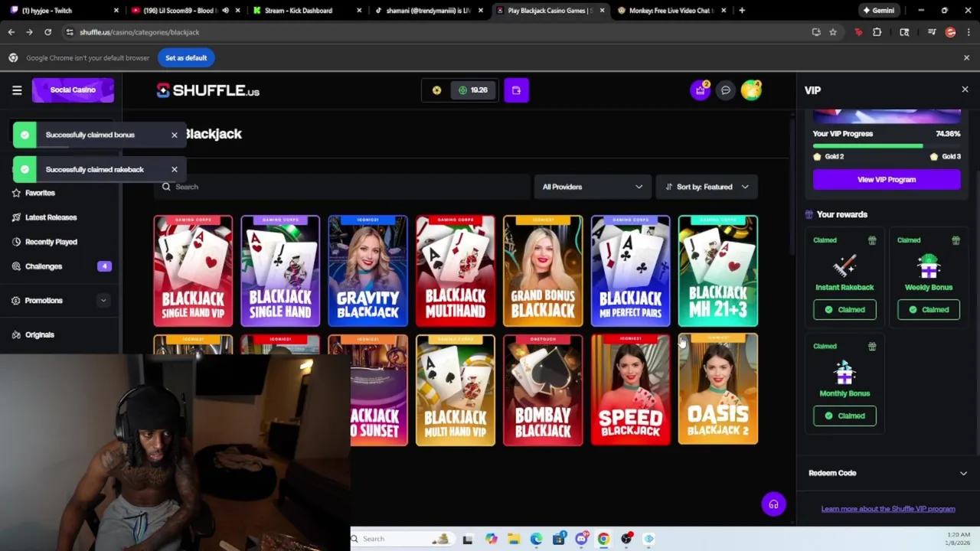Click Set as default for Chrome
This screenshot has width=980, height=551.
coord(186,57)
